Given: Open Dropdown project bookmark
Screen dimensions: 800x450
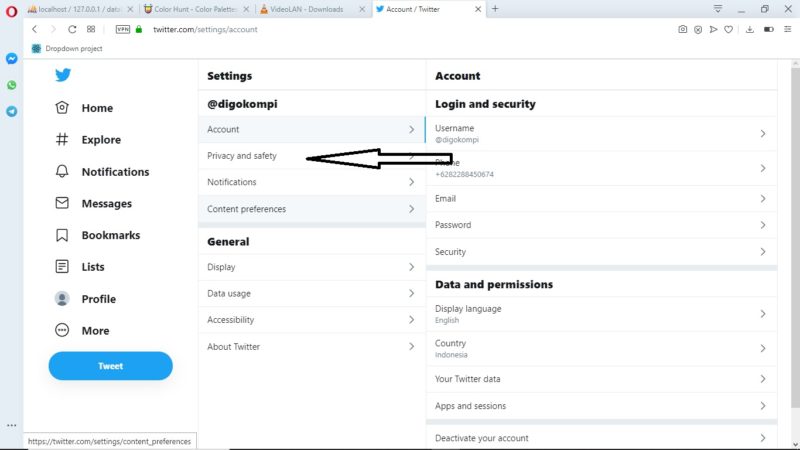Looking at the screenshot, I should click(67, 48).
